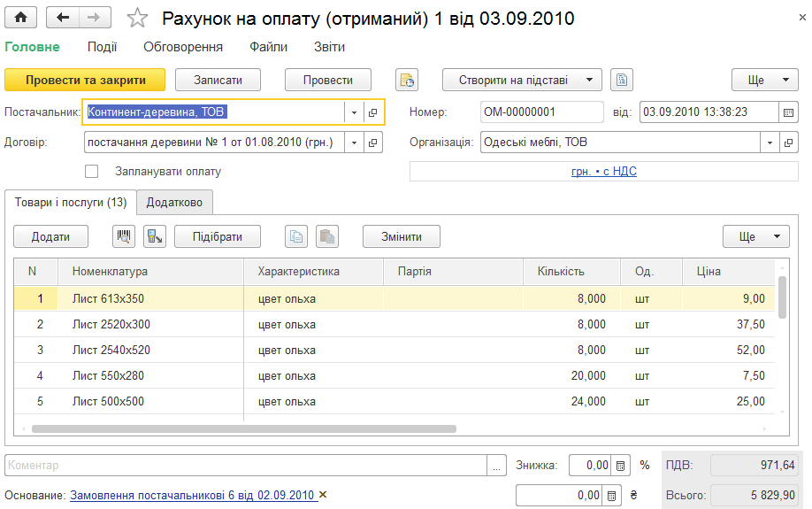
Task: Focus the date field 03.09.2010 13:38:23
Action: (x=709, y=112)
